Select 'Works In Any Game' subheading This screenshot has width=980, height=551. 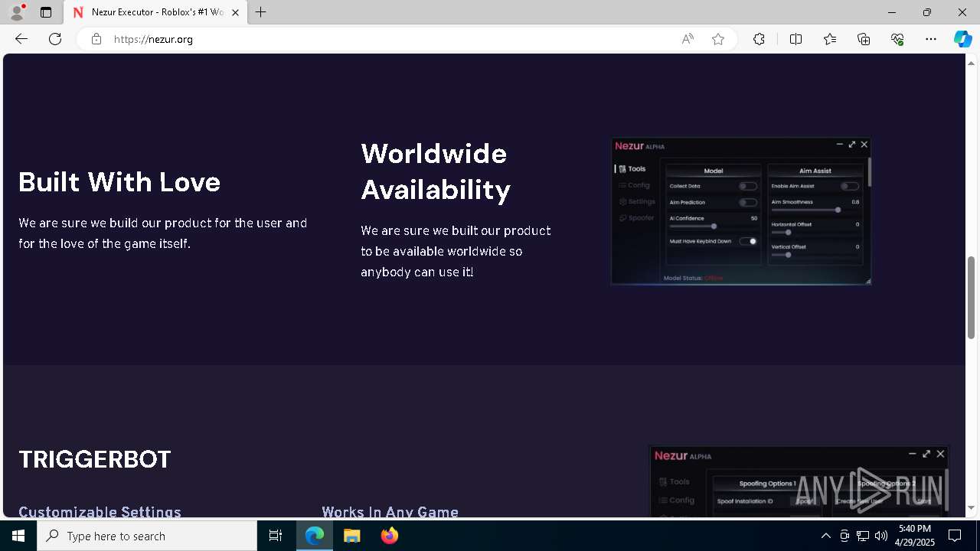pyautogui.click(x=390, y=511)
